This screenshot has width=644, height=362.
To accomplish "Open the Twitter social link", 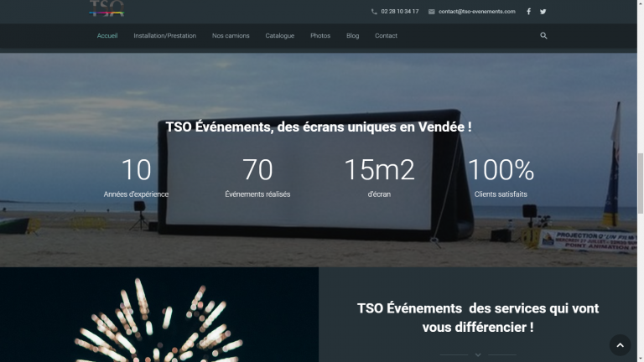I will click(x=543, y=12).
